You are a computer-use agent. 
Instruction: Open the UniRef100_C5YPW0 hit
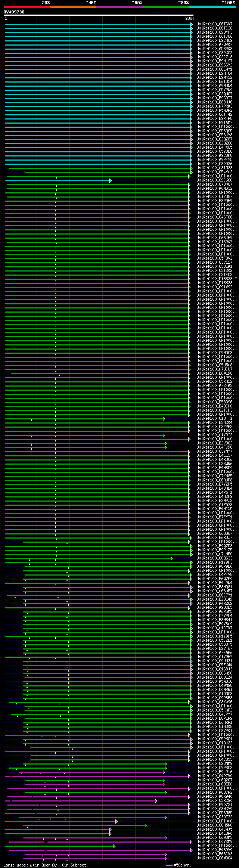coord(214,90)
